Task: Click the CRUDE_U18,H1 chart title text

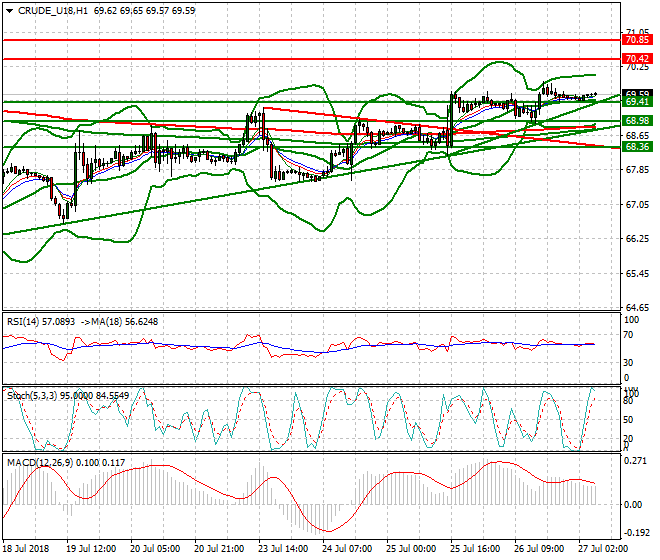Action: click(53, 11)
